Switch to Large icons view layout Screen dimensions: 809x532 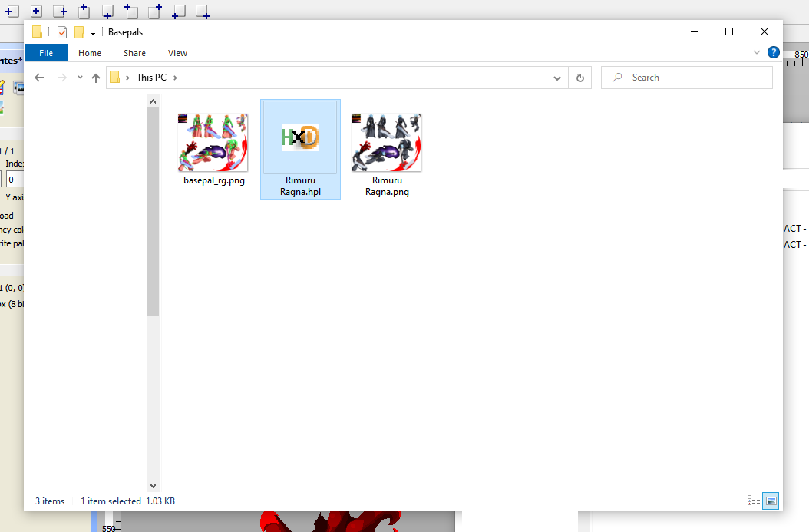click(x=771, y=501)
